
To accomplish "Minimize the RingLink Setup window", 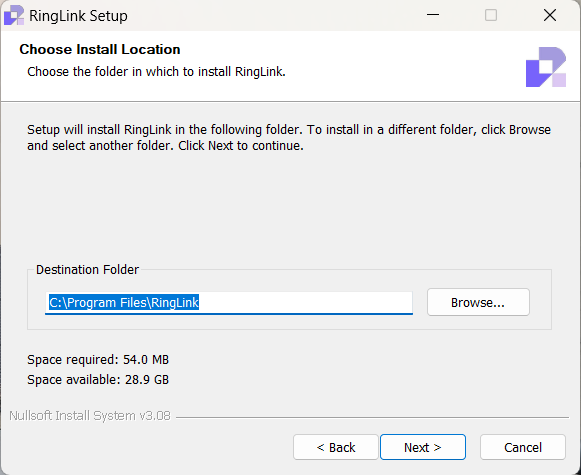I will pos(433,15).
